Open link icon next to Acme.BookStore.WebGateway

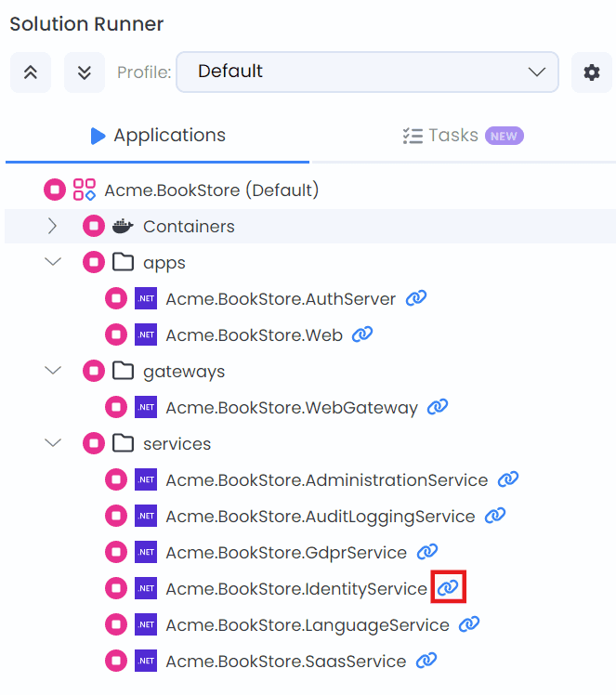pos(438,407)
